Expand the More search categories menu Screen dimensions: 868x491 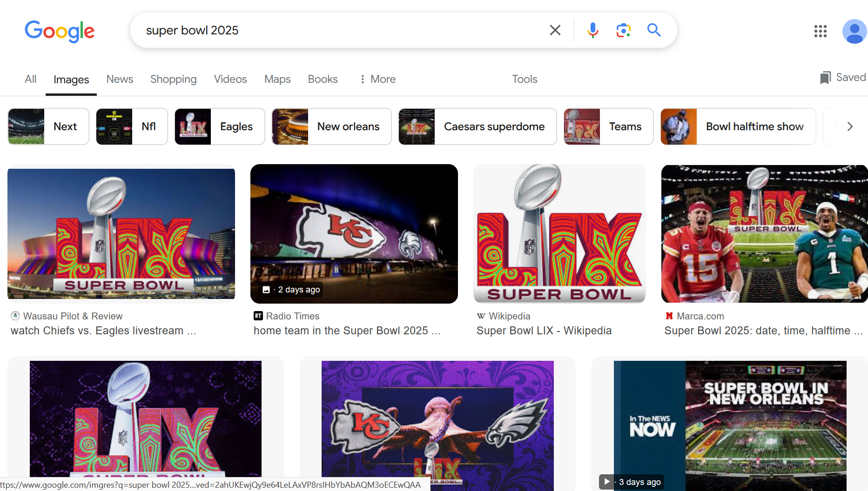377,79
